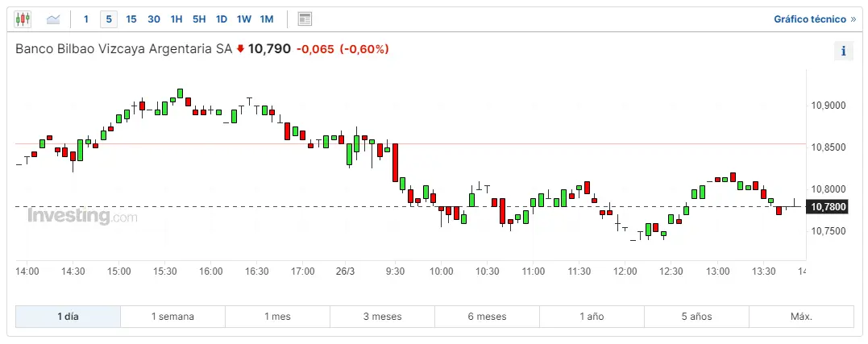
Task: Choose the 5 minute interval
Action: (109, 19)
